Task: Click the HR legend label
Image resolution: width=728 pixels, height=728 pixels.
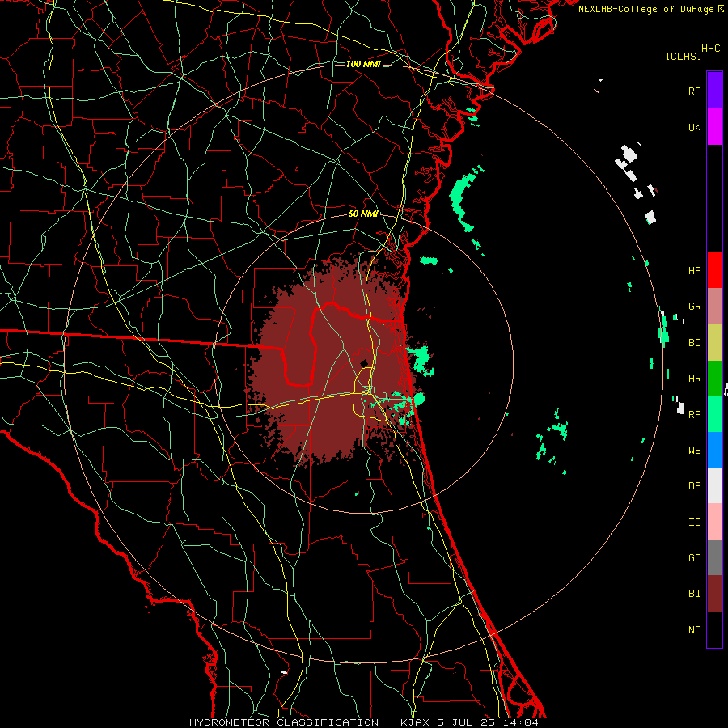Action: point(694,379)
